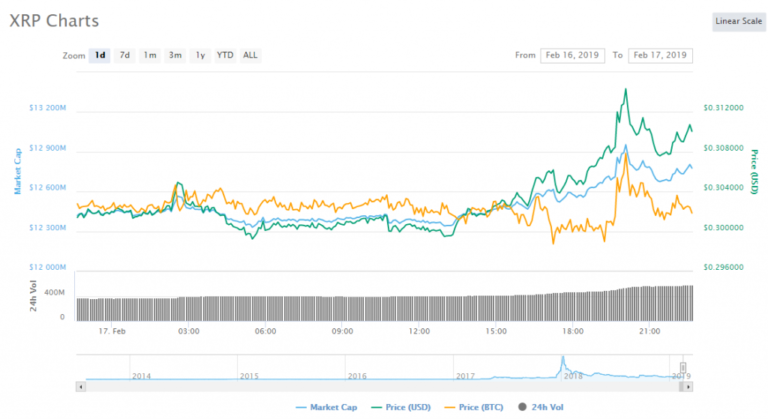Select the 1d zoom range
The height and width of the screenshot is (419, 768).
(x=100, y=55)
